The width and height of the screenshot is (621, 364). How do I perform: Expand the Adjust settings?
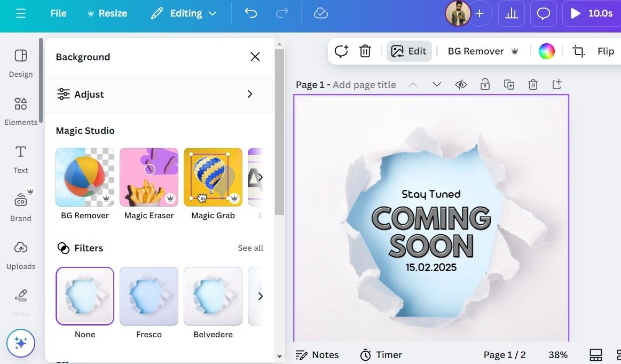(155, 93)
